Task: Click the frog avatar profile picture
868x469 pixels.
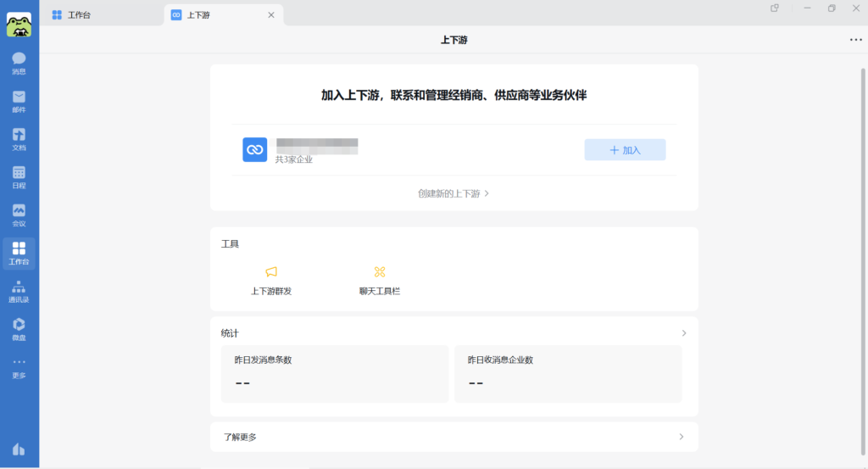Action: pyautogui.click(x=19, y=25)
